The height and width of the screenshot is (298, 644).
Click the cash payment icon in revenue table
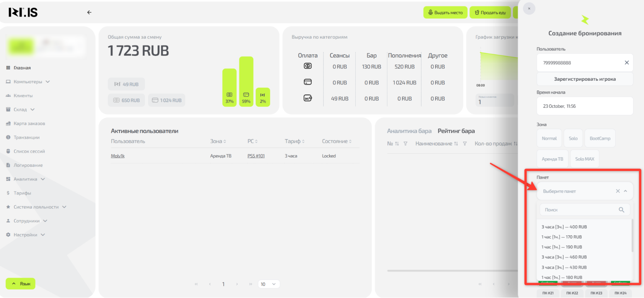(307, 66)
